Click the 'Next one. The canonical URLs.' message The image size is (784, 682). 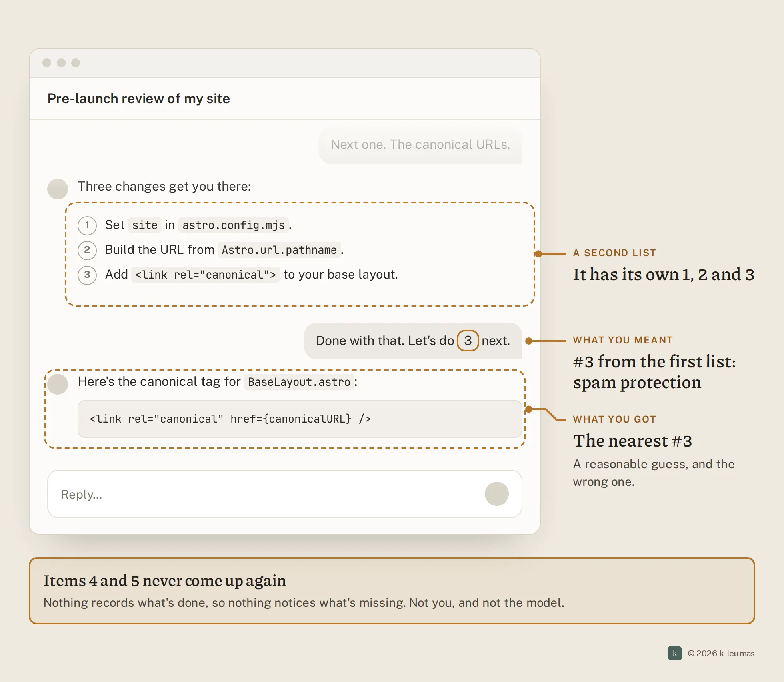click(420, 144)
